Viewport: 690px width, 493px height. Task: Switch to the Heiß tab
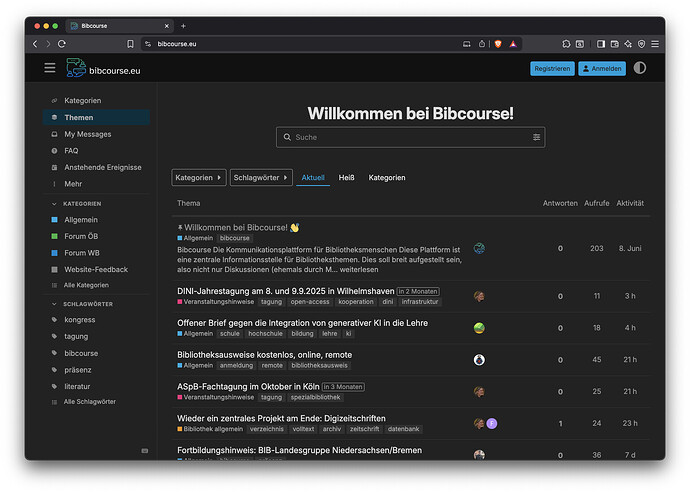[x=346, y=177]
